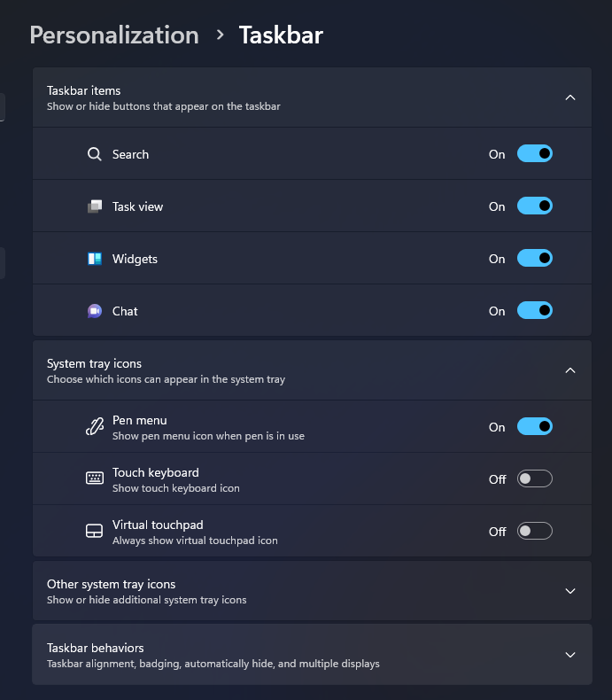The width and height of the screenshot is (612, 700).
Task: Turn on the Virtual touchpad toggle
Action: pos(535,532)
